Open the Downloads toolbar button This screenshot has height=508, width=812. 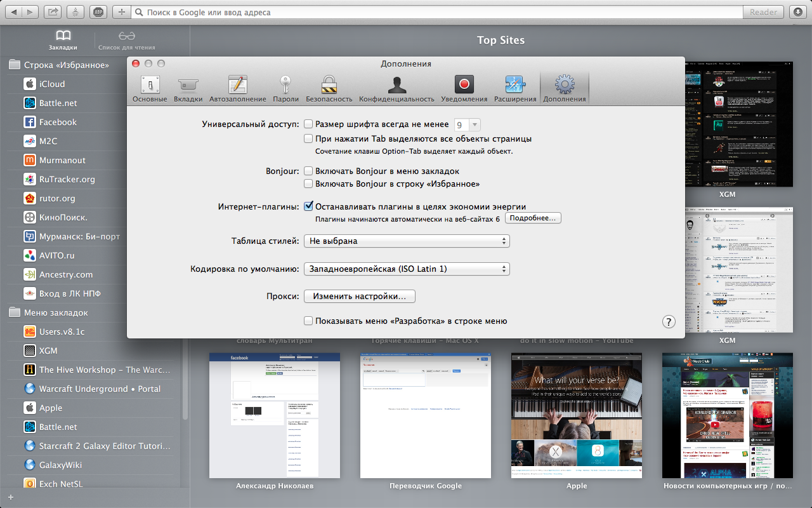point(798,12)
